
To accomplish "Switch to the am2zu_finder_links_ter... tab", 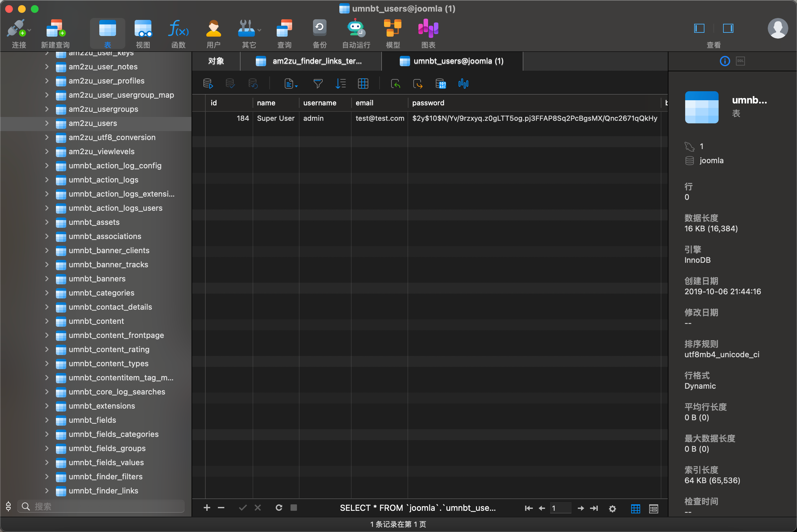I will (310, 61).
